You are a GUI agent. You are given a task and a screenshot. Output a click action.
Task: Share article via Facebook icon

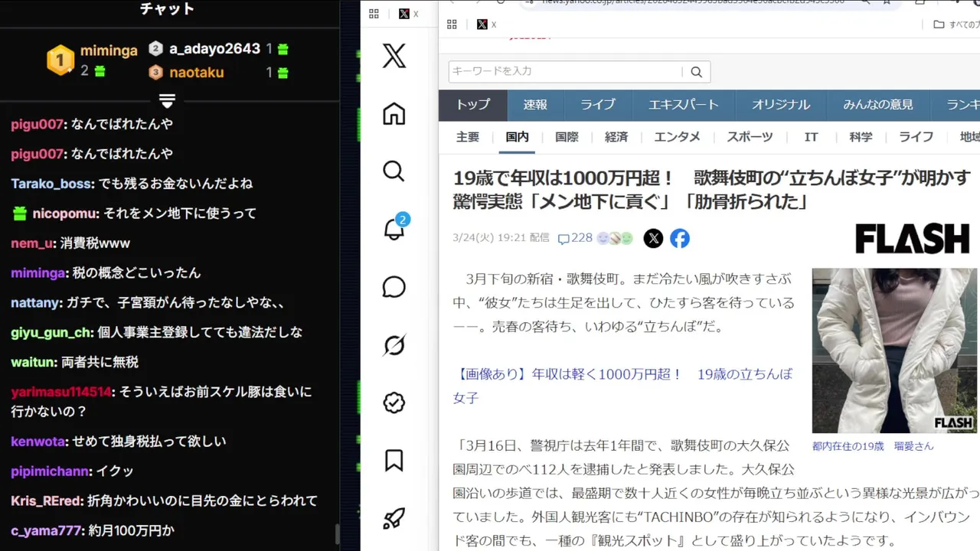click(x=680, y=238)
